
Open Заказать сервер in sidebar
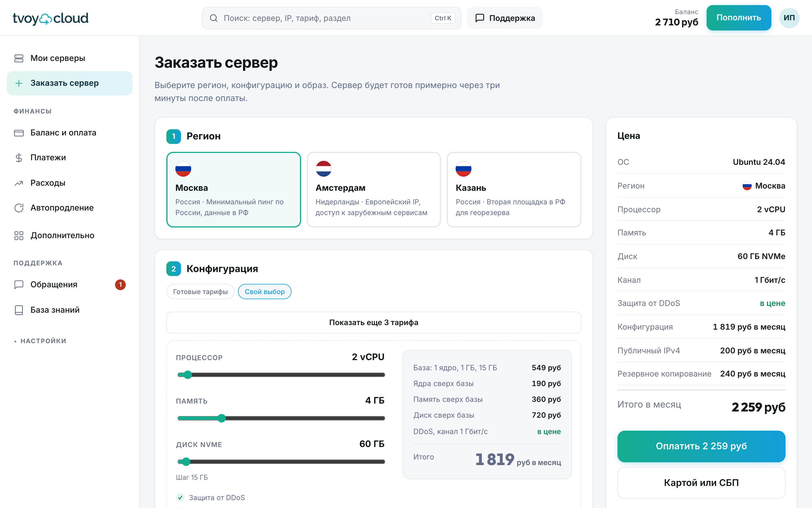pyautogui.click(x=69, y=83)
